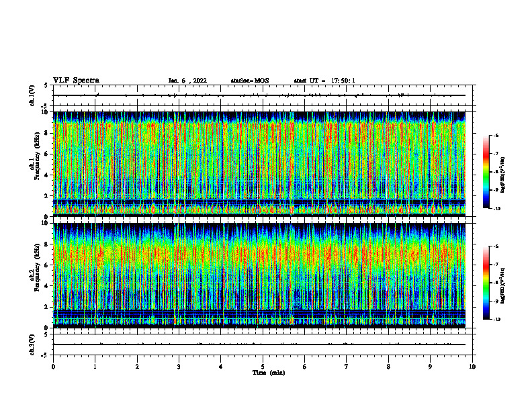Click the ch.3 voltage waveform trace
This screenshot has width=532, height=411.
click(259, 345)
